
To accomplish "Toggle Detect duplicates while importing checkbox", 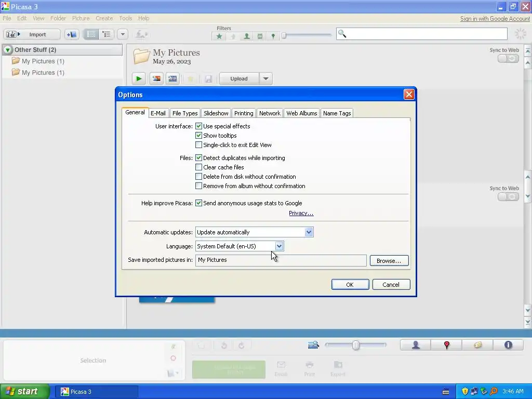I will click(198, 158).
